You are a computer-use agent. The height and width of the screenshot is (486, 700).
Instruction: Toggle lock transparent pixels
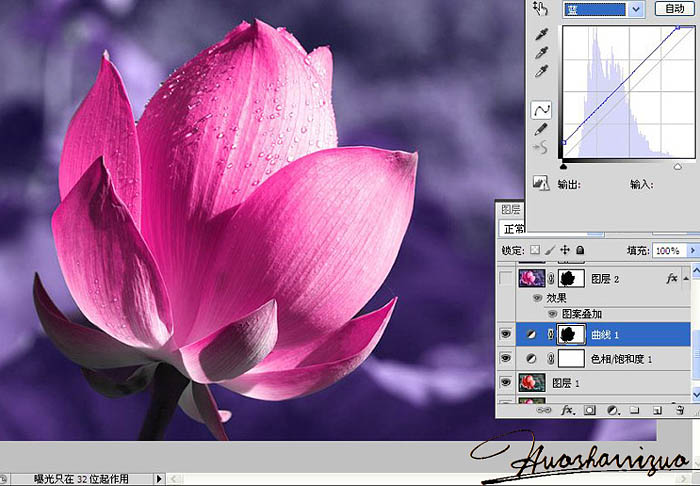point(535,250)
